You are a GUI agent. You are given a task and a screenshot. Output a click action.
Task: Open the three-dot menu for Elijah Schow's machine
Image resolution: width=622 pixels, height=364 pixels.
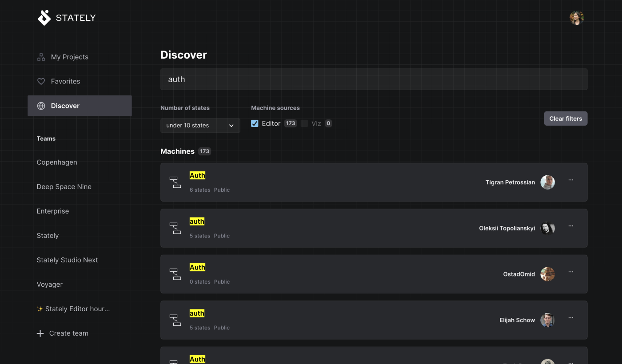point(570,318)
